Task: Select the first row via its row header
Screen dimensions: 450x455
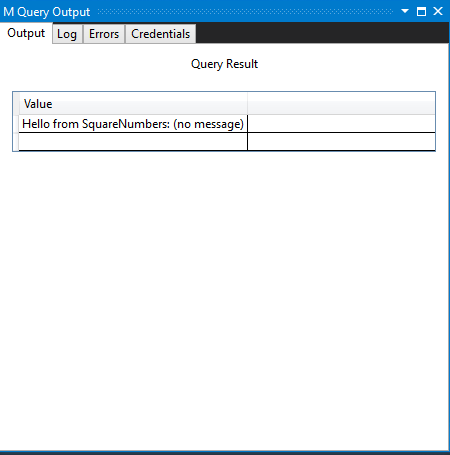Action: pos(16,124)
